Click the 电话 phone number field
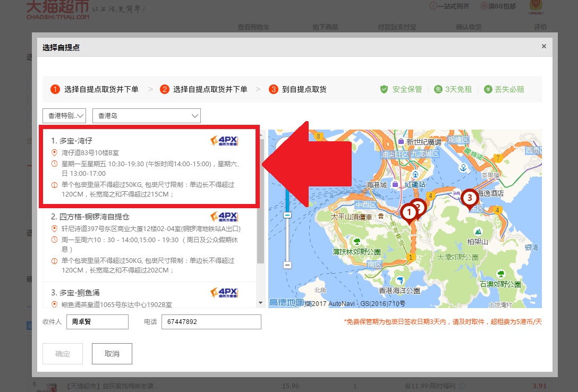The width and height of the screenshot is (578, 392). (211, 322)
